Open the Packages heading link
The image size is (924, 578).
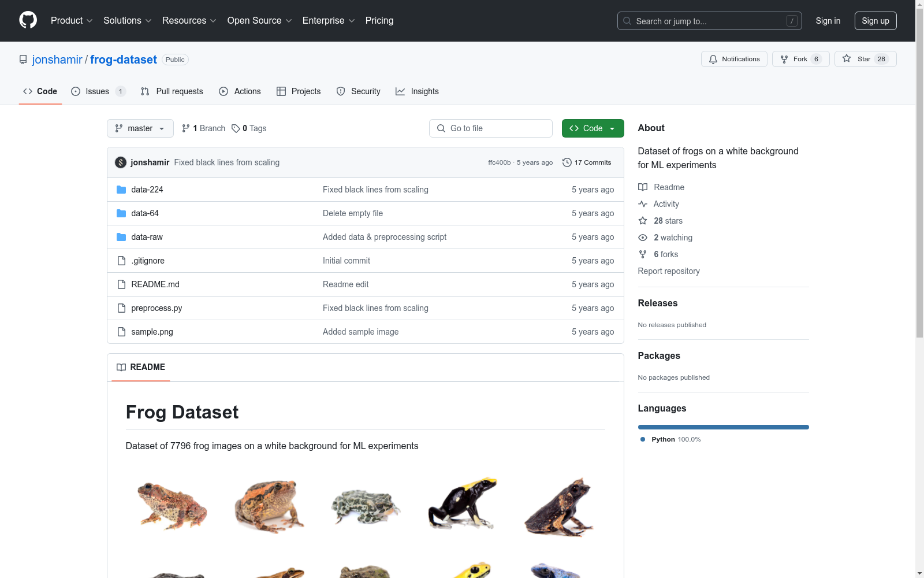(659, 355)
